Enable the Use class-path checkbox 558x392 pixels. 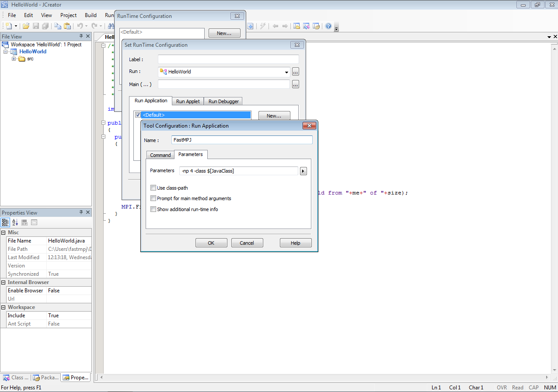(x=153, y=188)
